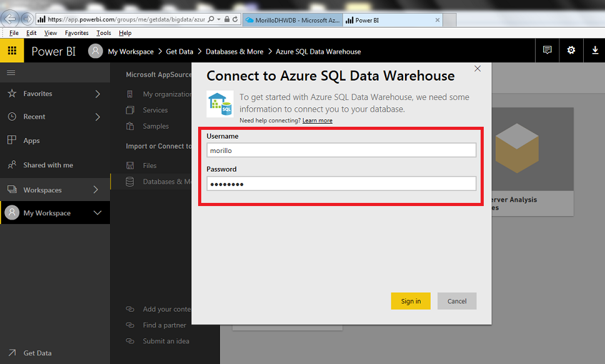Switch to the MorilloDHWDB Microsoft Azure tab
This screenshot has width=605, height=364.
292,20
